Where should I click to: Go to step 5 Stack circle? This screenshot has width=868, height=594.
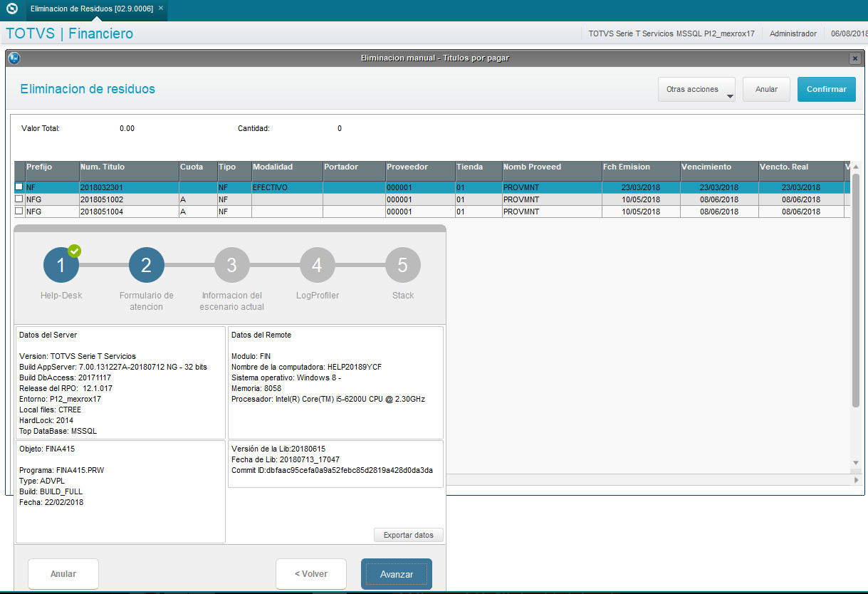tap(403, 266)
